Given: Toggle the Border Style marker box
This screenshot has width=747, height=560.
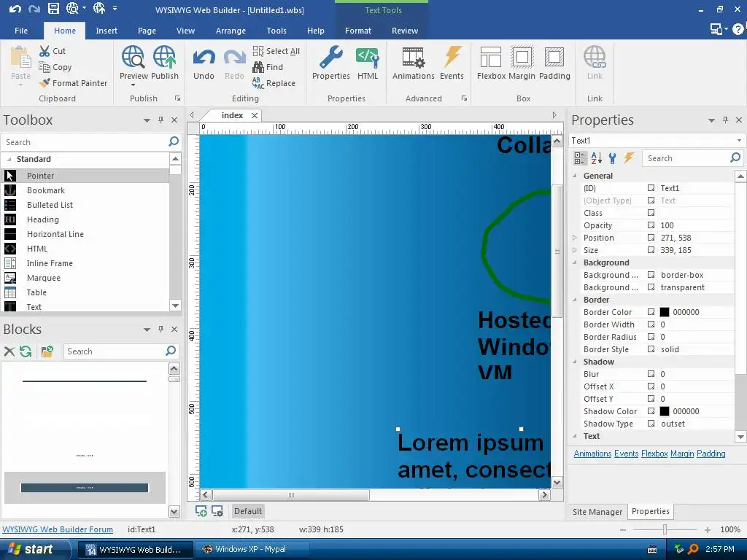Looking at the screenshot, I should coord(651,349).
